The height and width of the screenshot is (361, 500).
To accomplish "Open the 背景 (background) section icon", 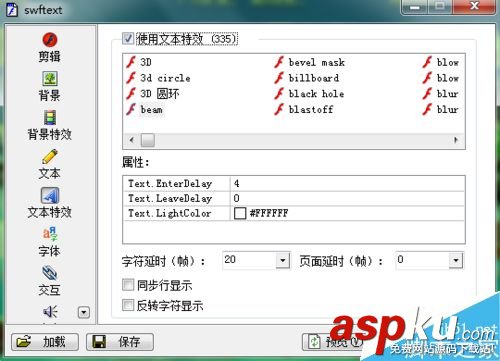I will [50, 79].
